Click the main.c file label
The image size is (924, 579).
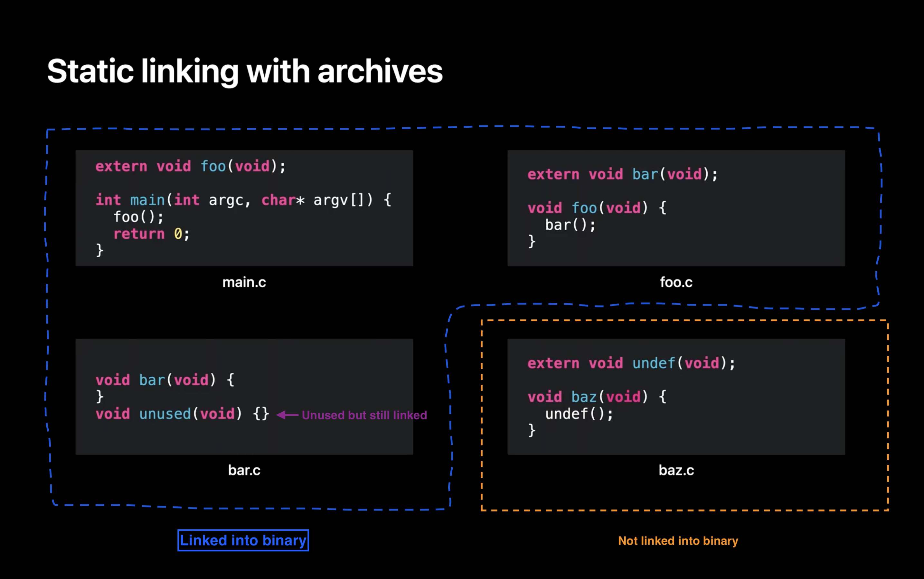point(244,282)
